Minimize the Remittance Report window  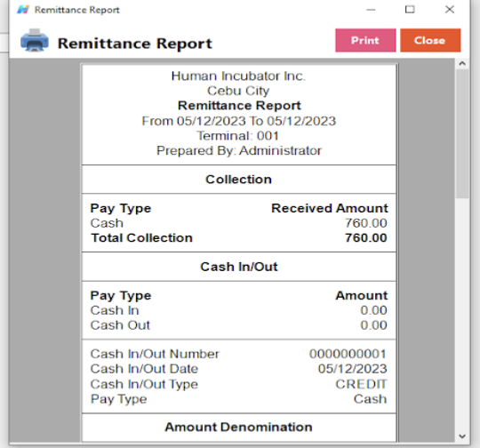point(371,10)
